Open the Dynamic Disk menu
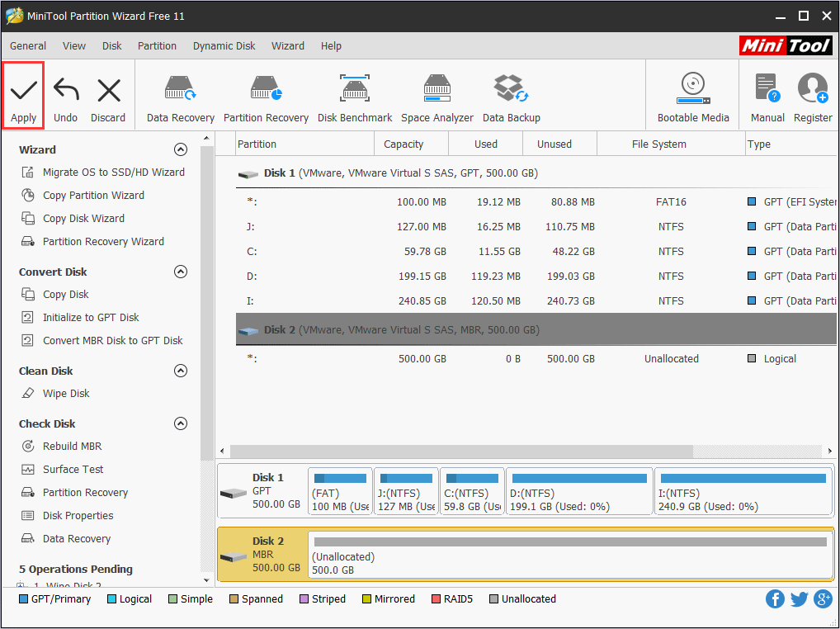 coord(224,46)
